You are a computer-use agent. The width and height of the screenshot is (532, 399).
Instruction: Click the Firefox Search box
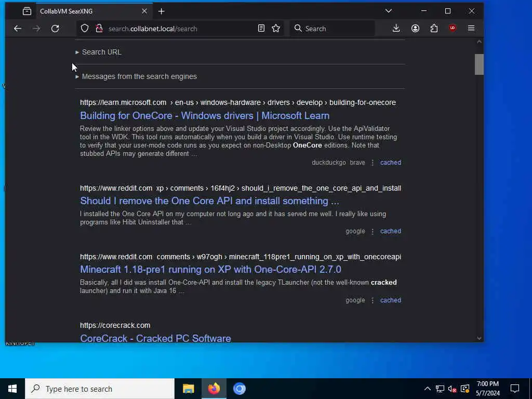point(332,29)
